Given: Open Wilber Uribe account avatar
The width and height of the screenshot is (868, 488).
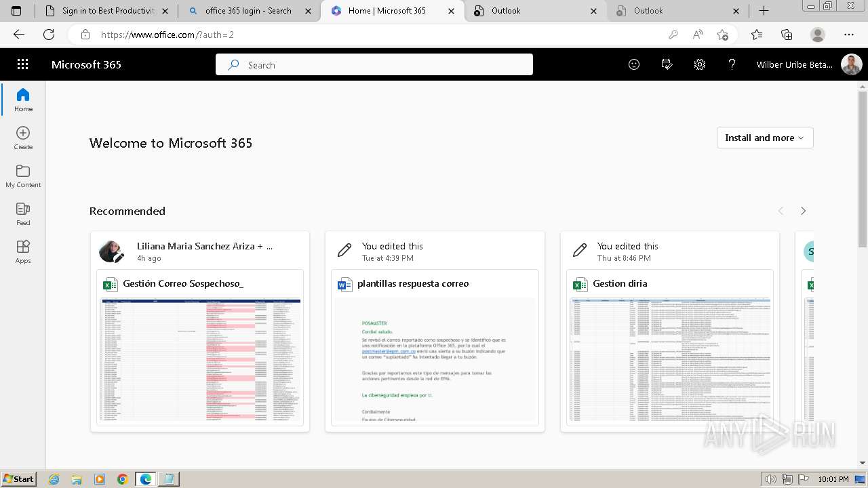Looking at the screenshot, I should [x=851, y=64].
